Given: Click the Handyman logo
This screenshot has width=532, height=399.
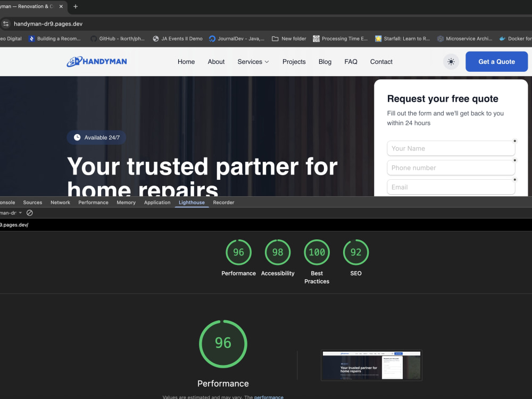Looking at the screenshot, I should point(97,61).
